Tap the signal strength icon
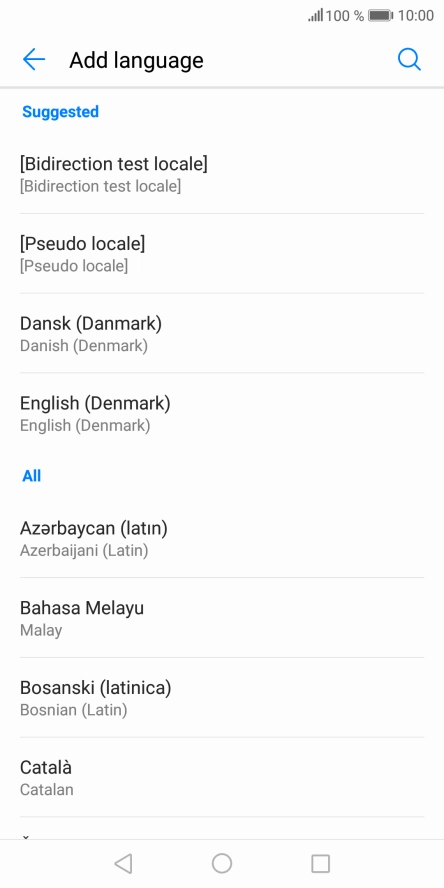This screenshot has width=444, height=888. 315,15
